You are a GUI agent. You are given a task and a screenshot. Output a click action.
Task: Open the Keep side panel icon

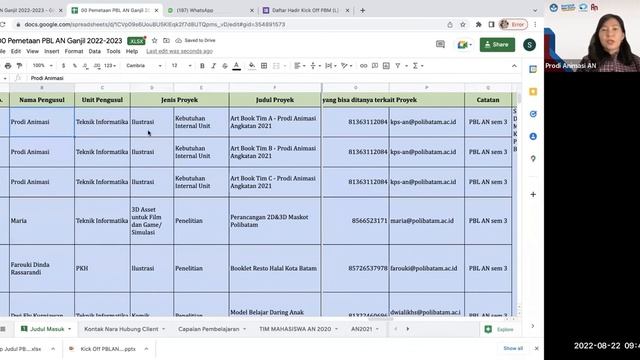(x=533, y=92)
